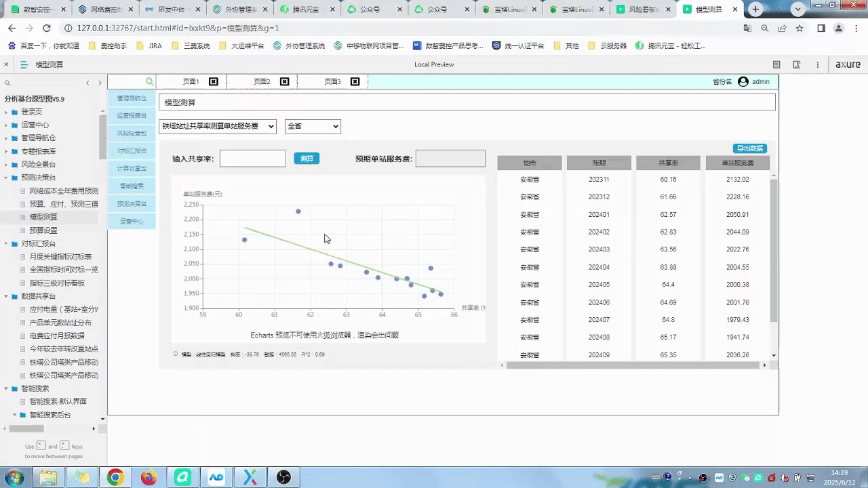Close the 页面1 tab with its X icon

pos(214,81)
